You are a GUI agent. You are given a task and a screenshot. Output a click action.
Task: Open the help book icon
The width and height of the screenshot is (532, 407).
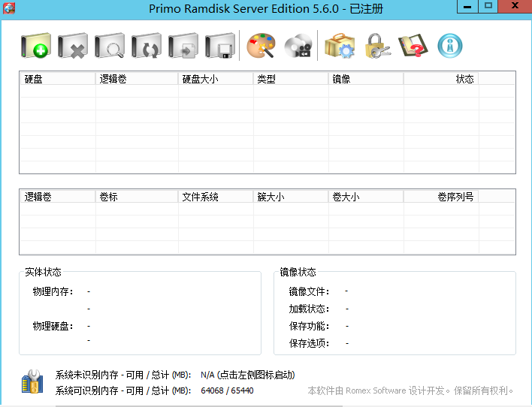click(x=413, y=46)
